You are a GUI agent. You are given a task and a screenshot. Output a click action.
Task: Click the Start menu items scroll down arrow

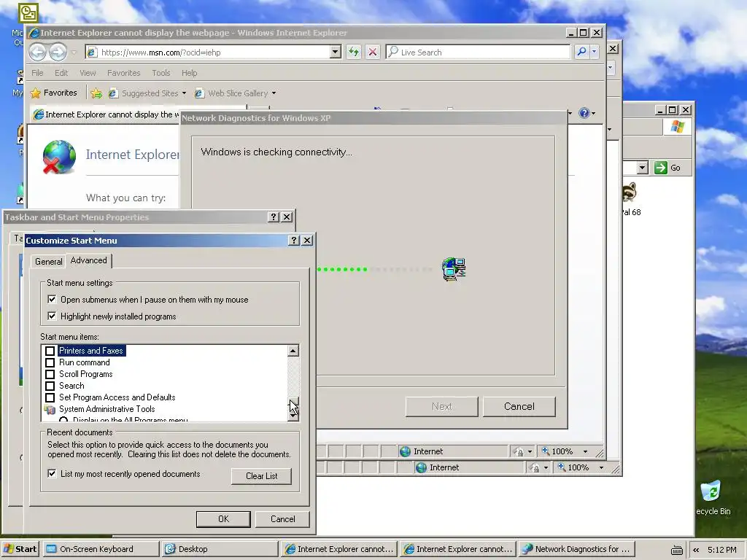pyautogui.click(x=293, y=416)
